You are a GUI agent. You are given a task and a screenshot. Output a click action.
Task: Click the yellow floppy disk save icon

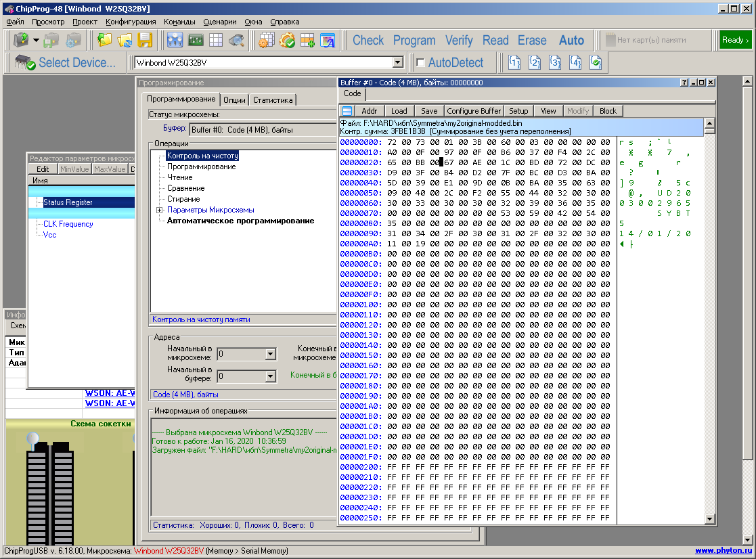[145, 40]
